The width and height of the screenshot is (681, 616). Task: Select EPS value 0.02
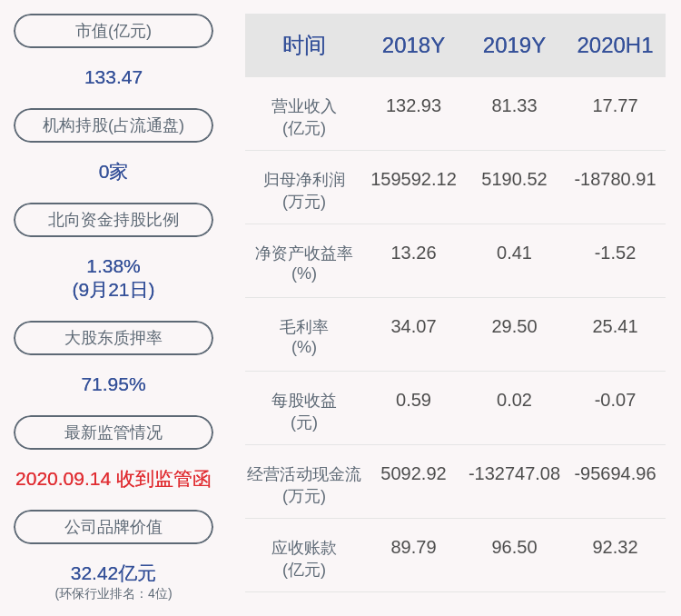514,400
